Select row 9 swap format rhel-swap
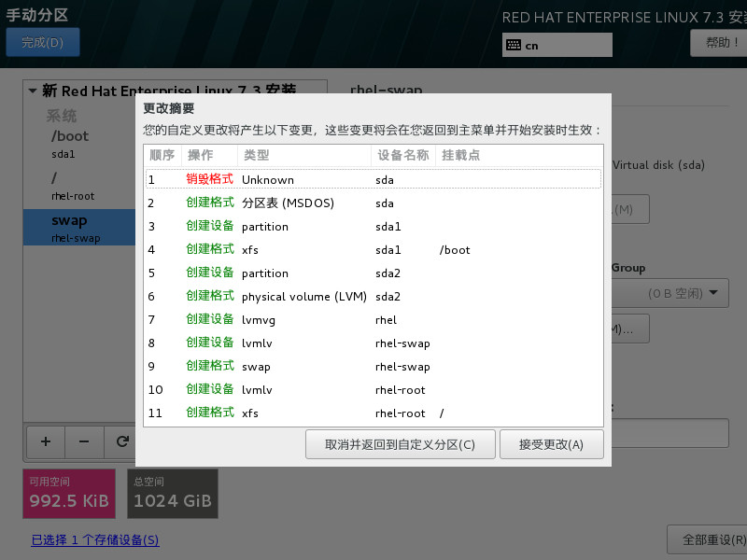This screenshot has height=560, width=747. pyautogui.click(x=373, y=366)
